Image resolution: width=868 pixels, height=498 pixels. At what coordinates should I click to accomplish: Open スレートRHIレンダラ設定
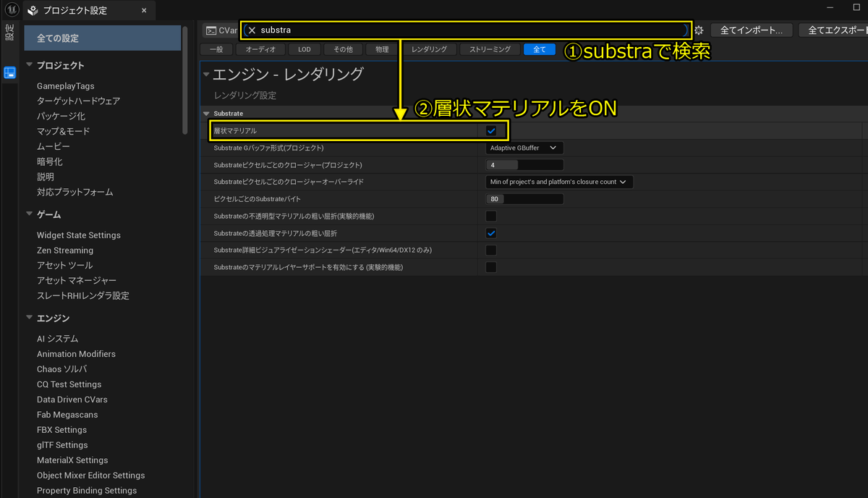pos(83,296)
